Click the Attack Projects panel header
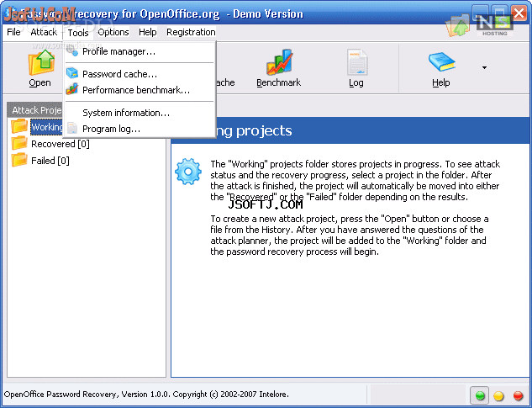The width and height of the screenshot is (532, 408). pyautogui.click(x=35, y=109)
